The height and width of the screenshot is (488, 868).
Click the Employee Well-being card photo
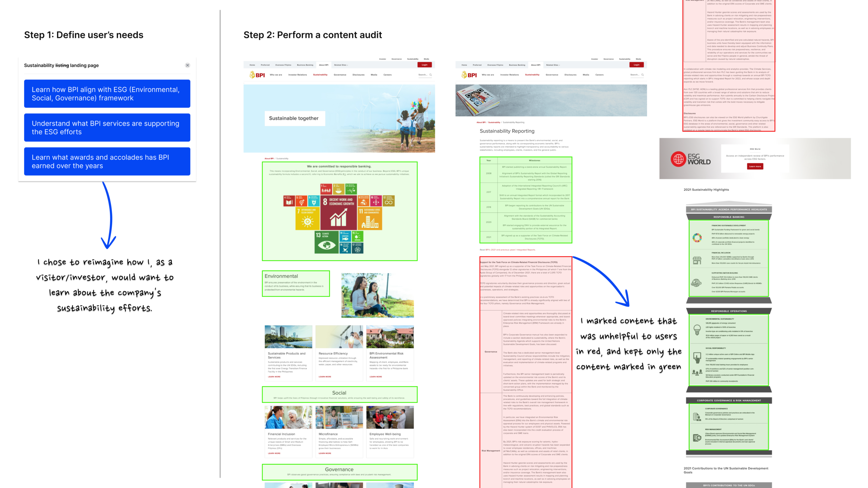coord(390,418)
